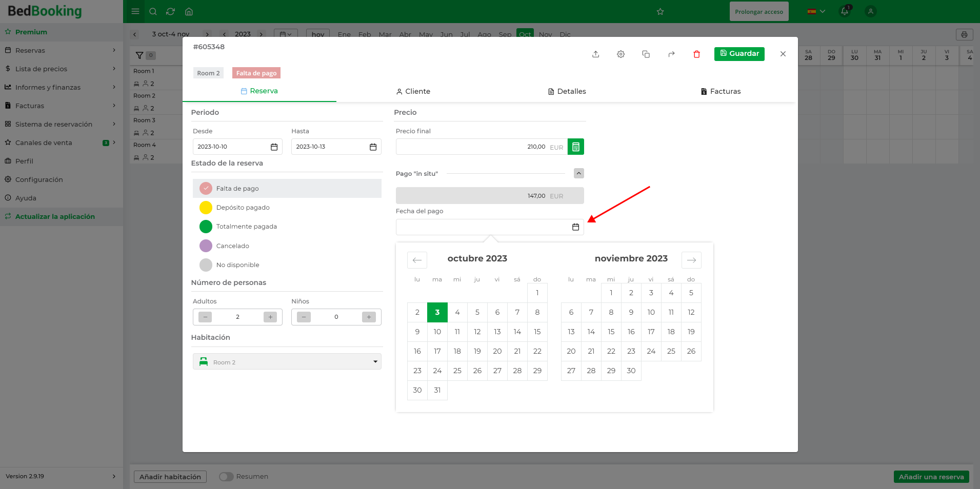Click the Guardar save button
The width and height of the screenshot is (980, 489).
point(739,54)
